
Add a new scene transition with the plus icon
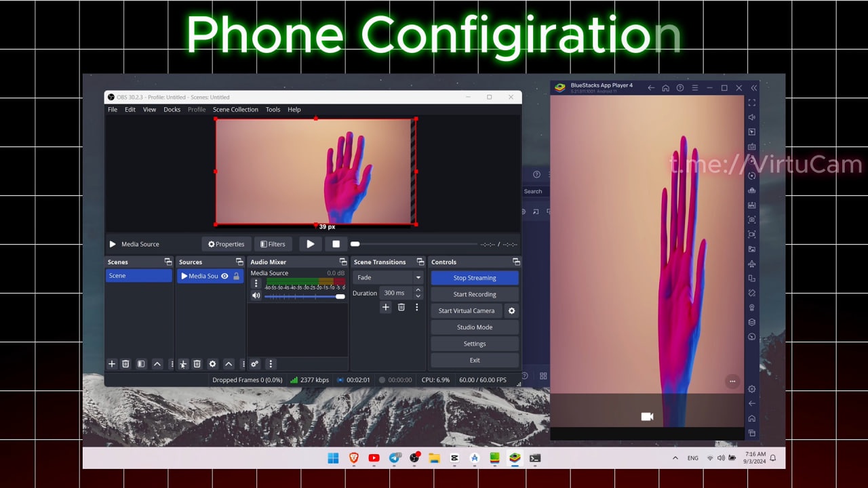point(385,307)
